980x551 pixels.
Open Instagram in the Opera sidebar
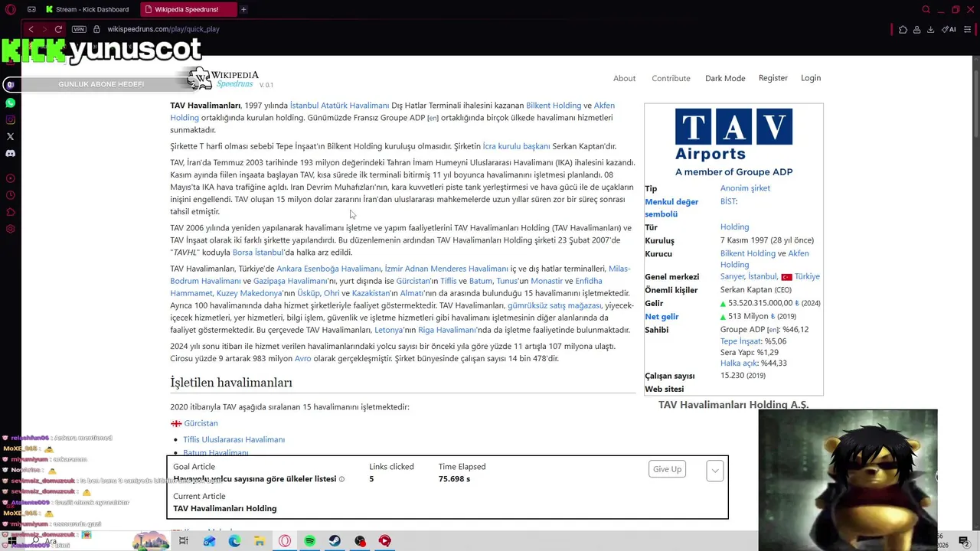10,119
